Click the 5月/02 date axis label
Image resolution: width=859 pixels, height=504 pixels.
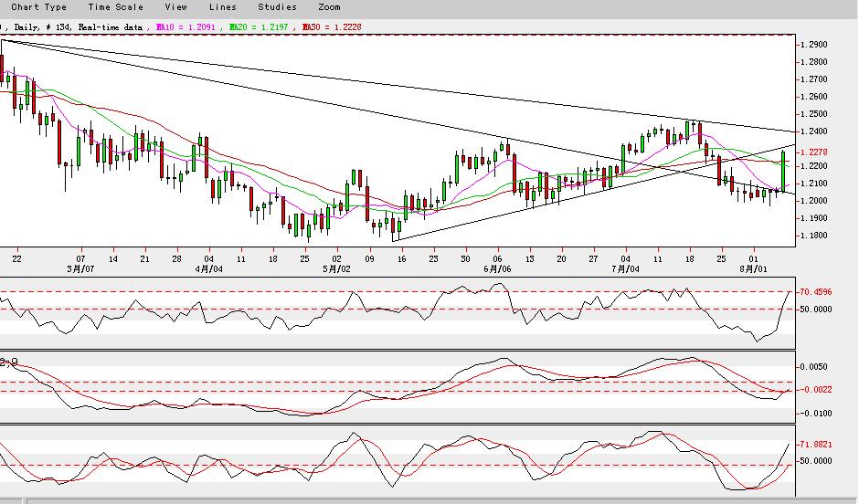pos(337,269)
